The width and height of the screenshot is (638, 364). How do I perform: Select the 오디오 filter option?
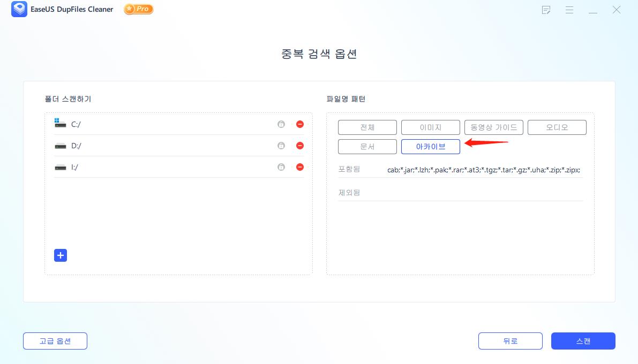557,127
